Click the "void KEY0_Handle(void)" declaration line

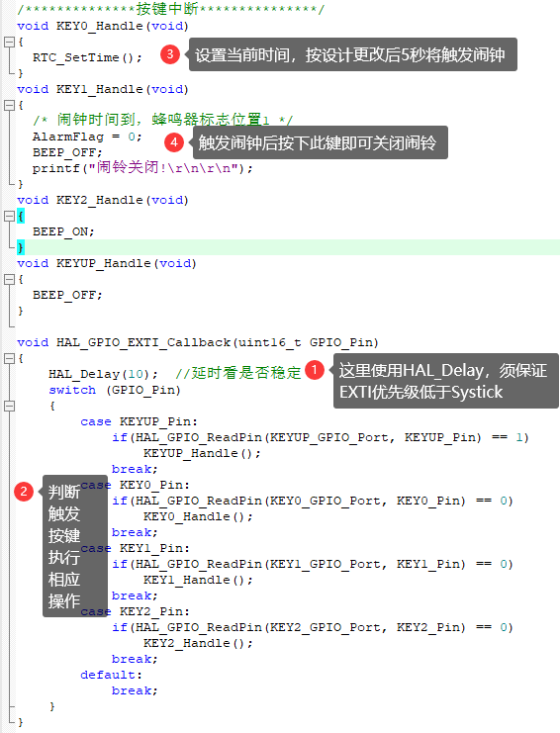click(103, 26)
